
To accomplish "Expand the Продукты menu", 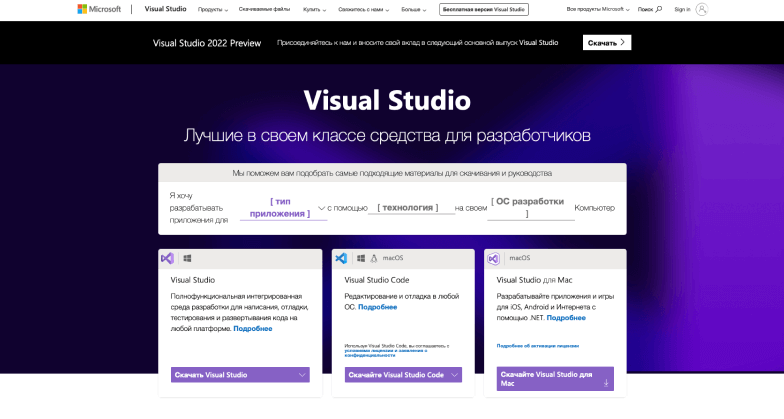I will [x=212, y=10].
